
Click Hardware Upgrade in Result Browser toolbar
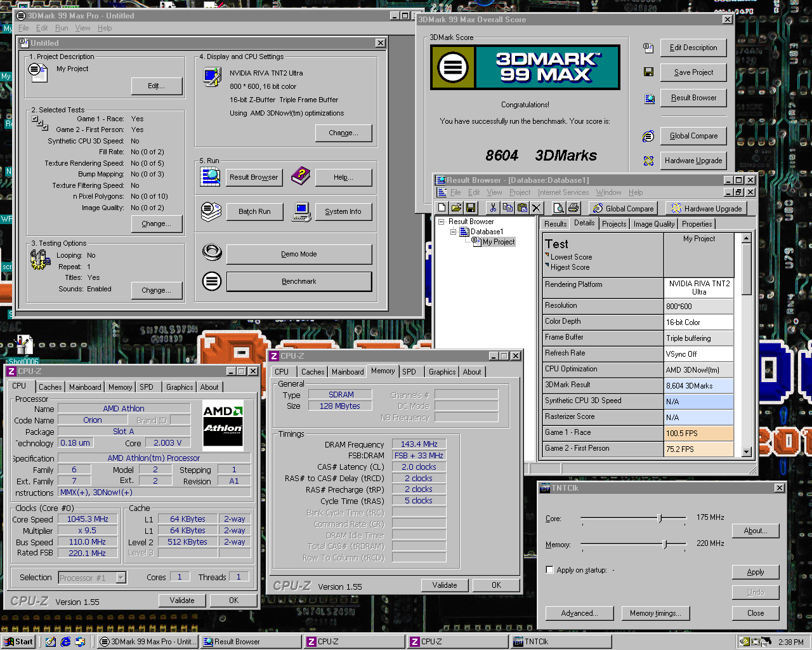pos(707,208)
